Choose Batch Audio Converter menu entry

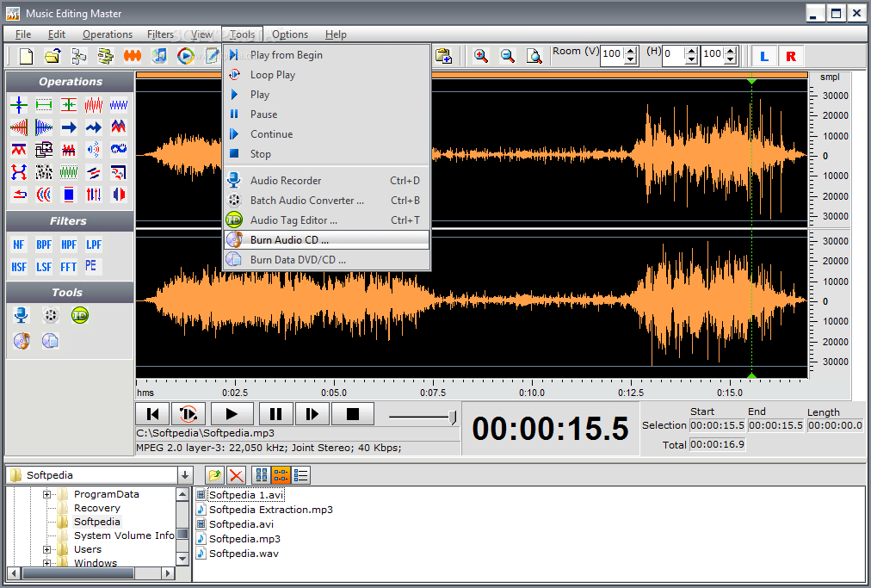[x=327, y=200]
